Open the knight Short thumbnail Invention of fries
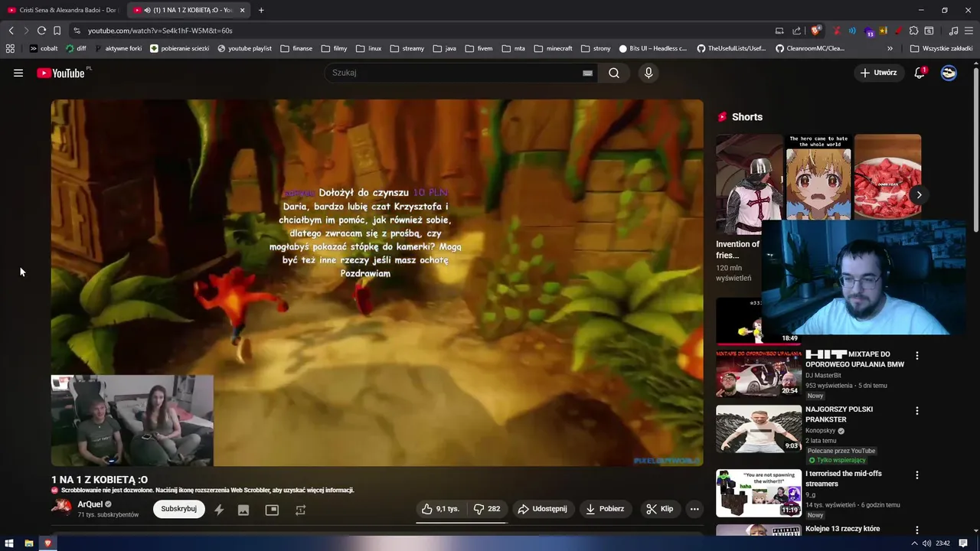This screenshot has width=980, height=551. (750, 184)
